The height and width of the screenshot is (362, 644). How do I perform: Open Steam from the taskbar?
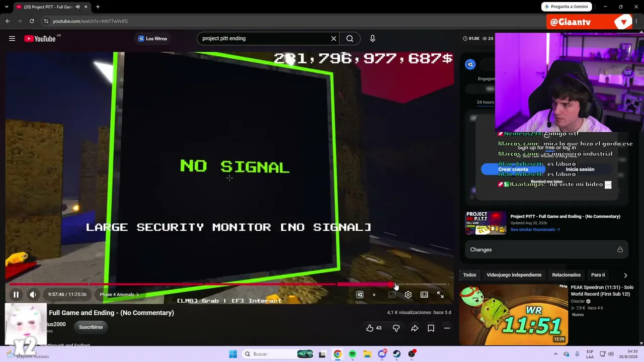(397, 354)
